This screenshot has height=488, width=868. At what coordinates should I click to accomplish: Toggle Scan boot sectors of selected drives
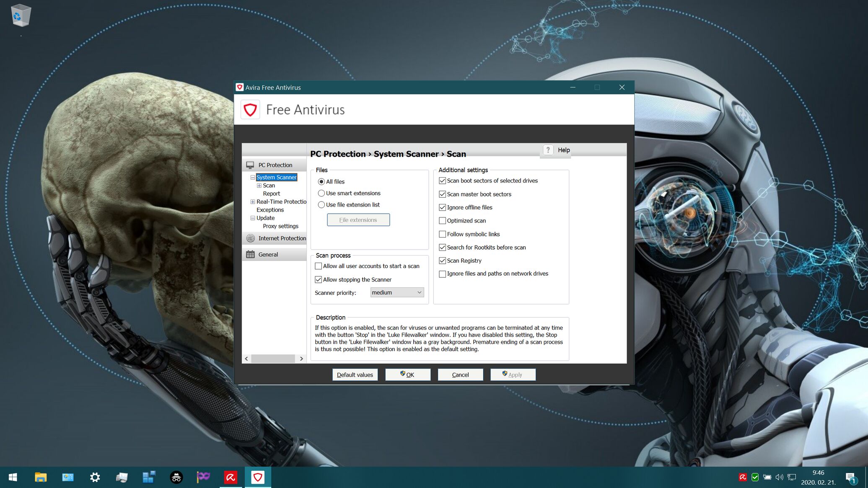(x=442, y=181)
